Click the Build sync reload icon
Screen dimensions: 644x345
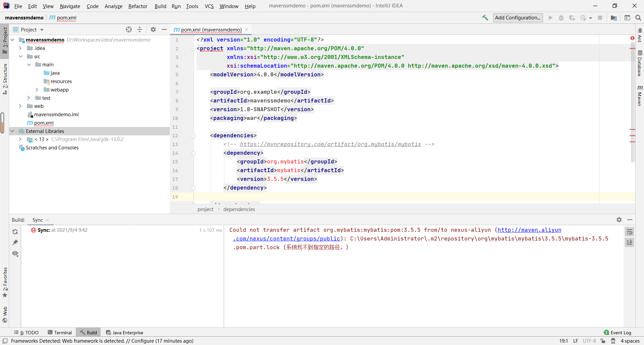point(15,232)
